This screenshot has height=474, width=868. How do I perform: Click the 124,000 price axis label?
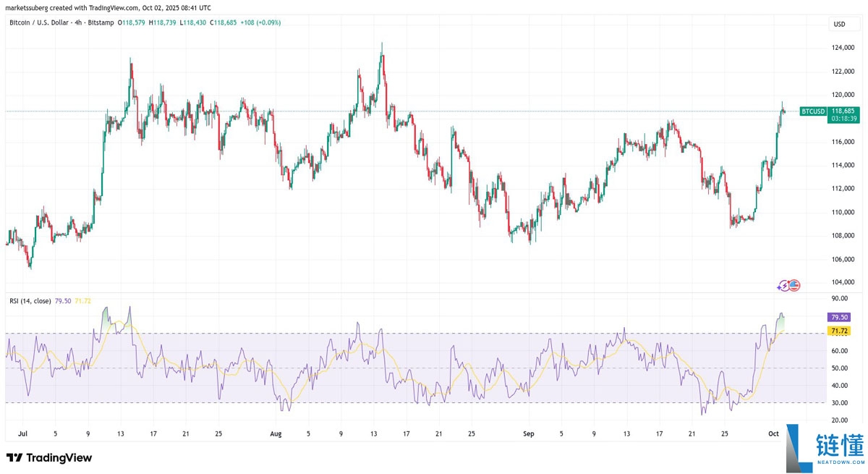(x=843, y=48)
